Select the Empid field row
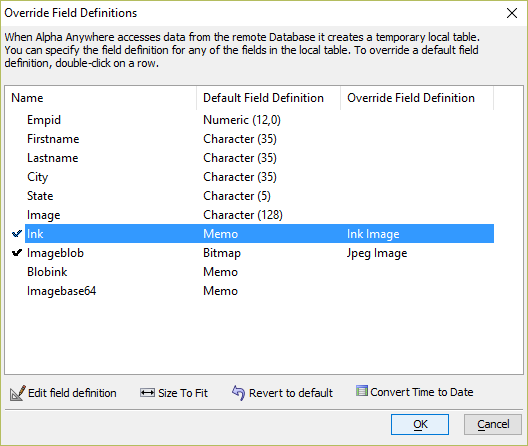Image resolution: width=528 pixels, height=446 pixels. (259, 120)
